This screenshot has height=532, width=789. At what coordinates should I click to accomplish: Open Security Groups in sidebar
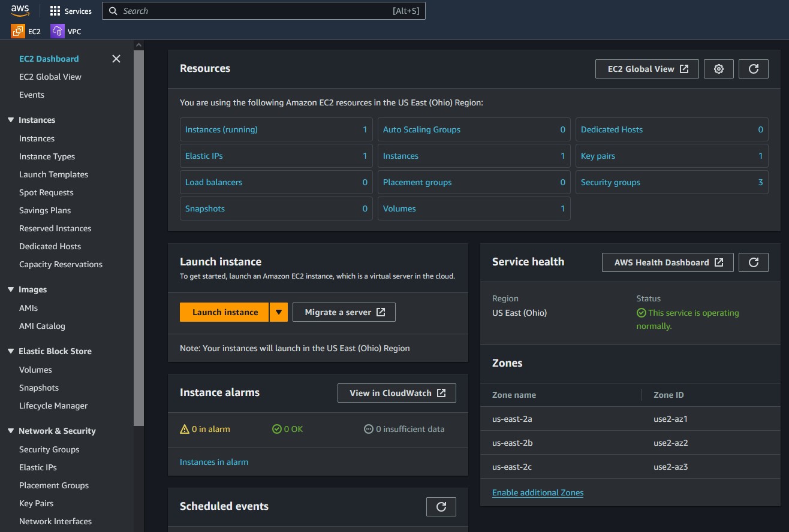pos(49,449)
